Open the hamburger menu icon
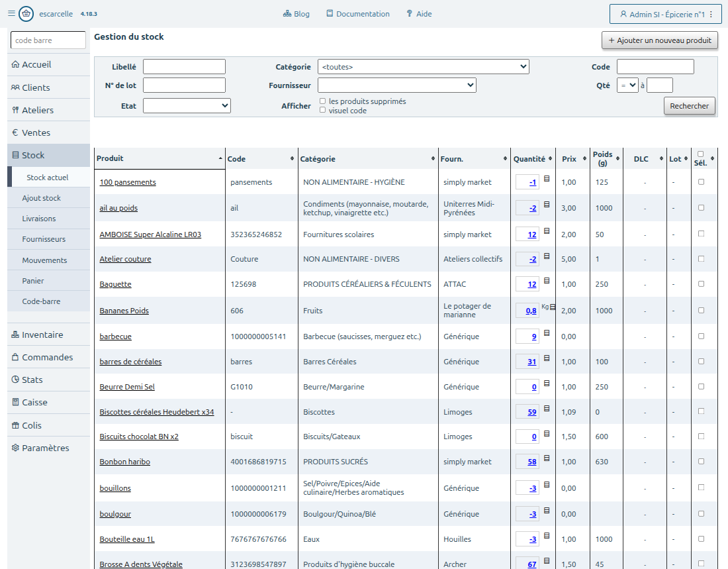 click(11, 13)
